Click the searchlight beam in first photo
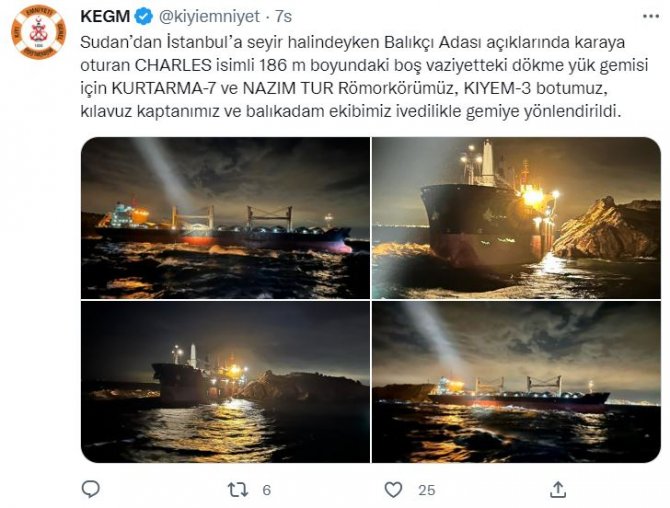The image size is (670, 508). click(165, 173)
